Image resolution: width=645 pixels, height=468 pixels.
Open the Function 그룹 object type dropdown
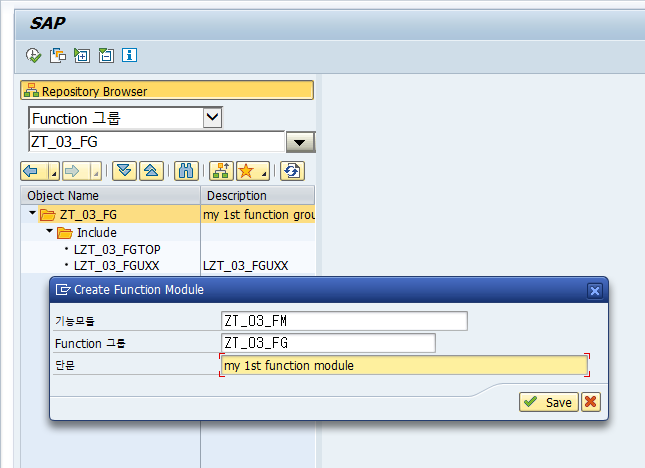coord(212,118)
